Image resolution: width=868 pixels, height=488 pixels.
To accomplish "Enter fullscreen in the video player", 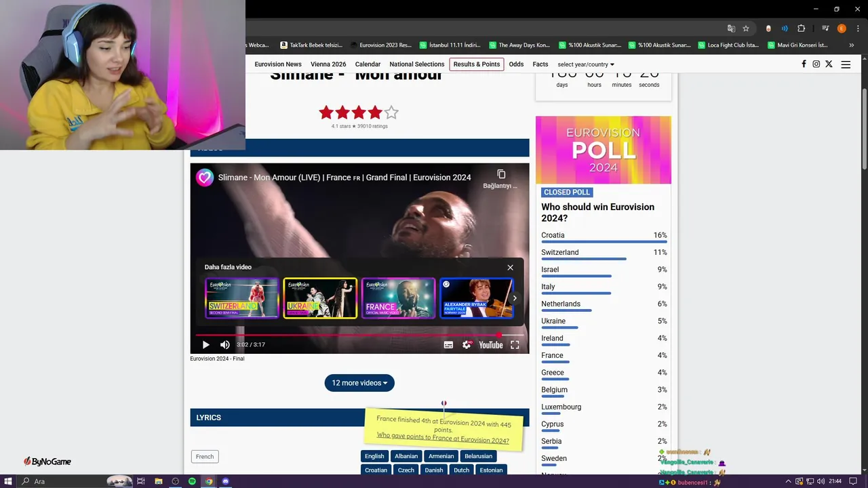I will click(x=515, y=345).
